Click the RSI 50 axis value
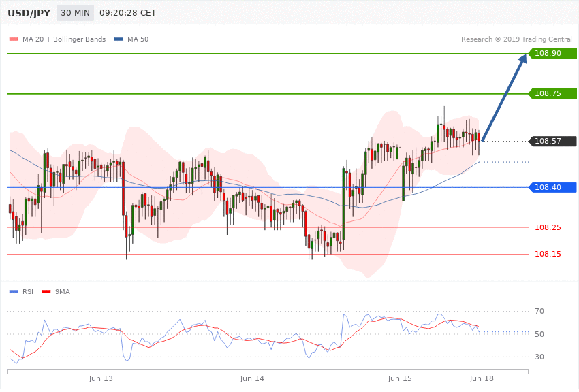The image size is (579, 392). (539, 334)
